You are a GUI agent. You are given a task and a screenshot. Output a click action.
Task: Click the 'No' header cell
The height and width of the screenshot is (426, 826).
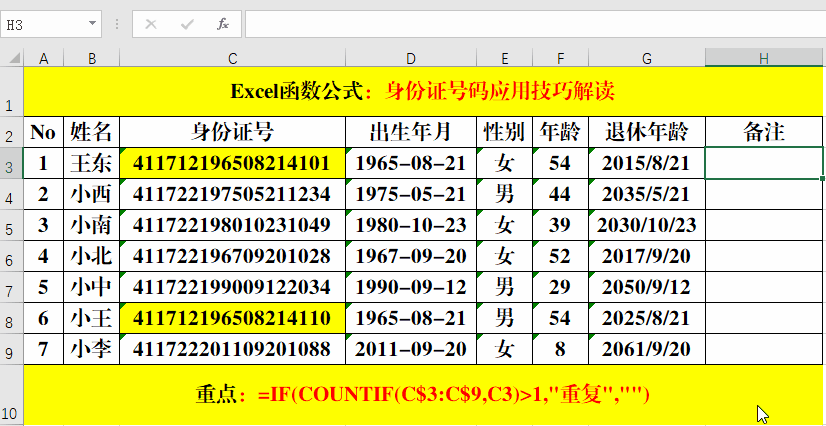coord(44,132)
